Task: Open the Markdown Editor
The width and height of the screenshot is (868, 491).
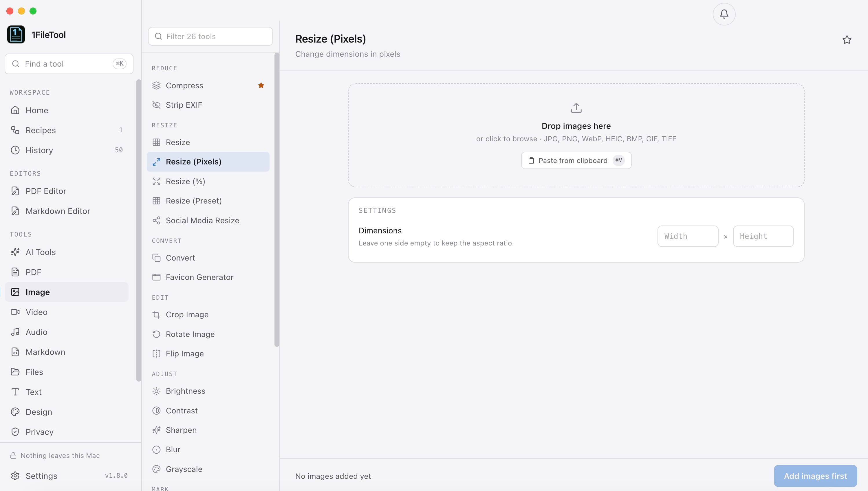Action: click(67, 211)
